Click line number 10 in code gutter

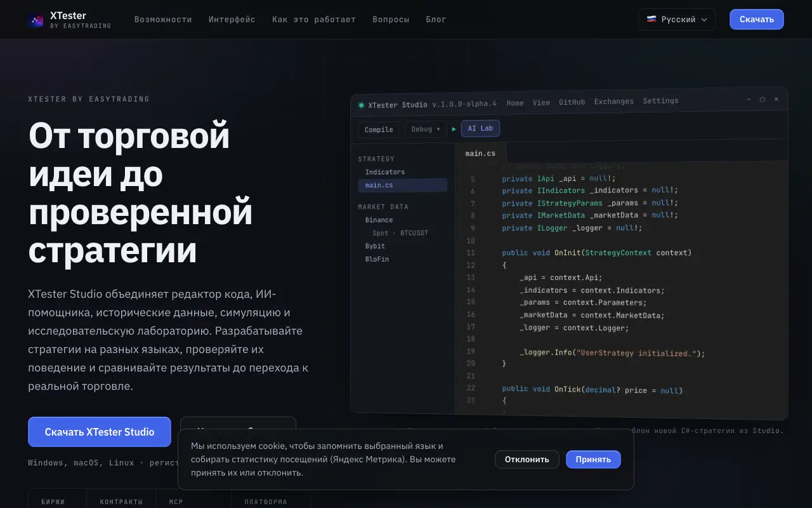click(471, 241)
